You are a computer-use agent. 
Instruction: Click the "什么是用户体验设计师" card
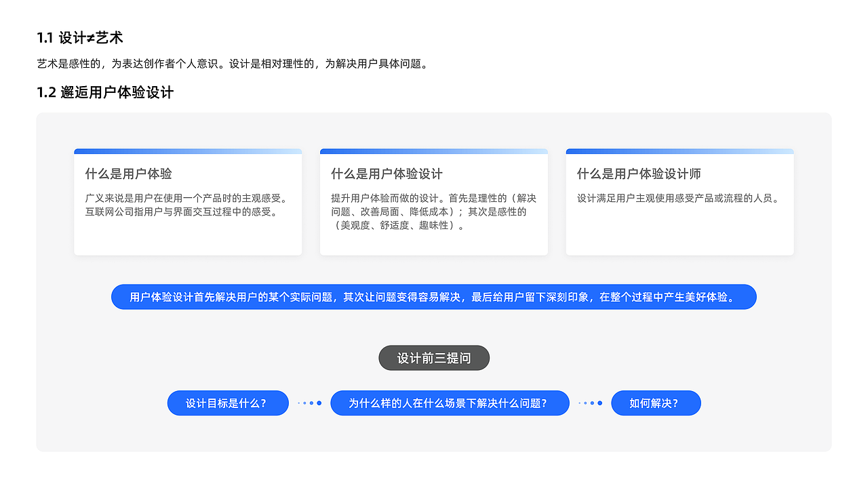pos(679,203)
